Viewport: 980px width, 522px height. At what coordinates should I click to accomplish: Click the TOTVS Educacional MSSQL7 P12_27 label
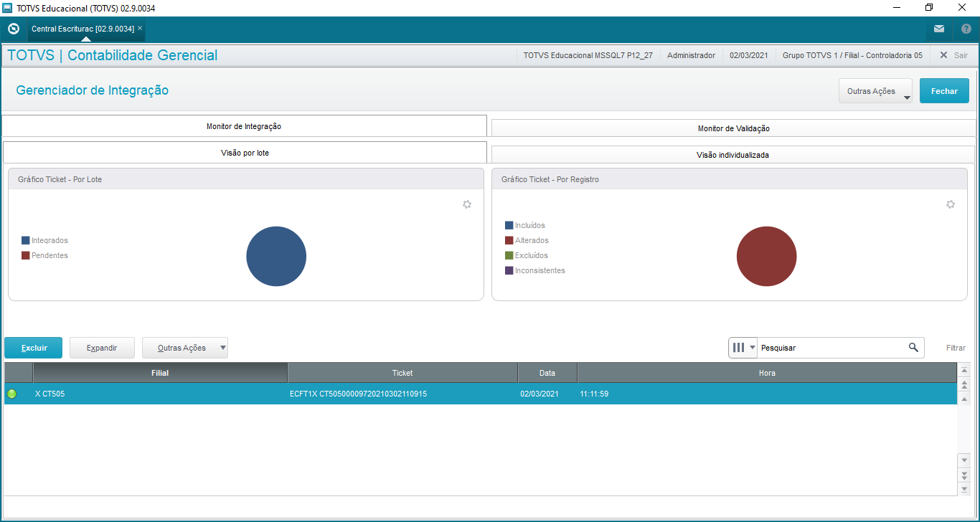(588, 55)
